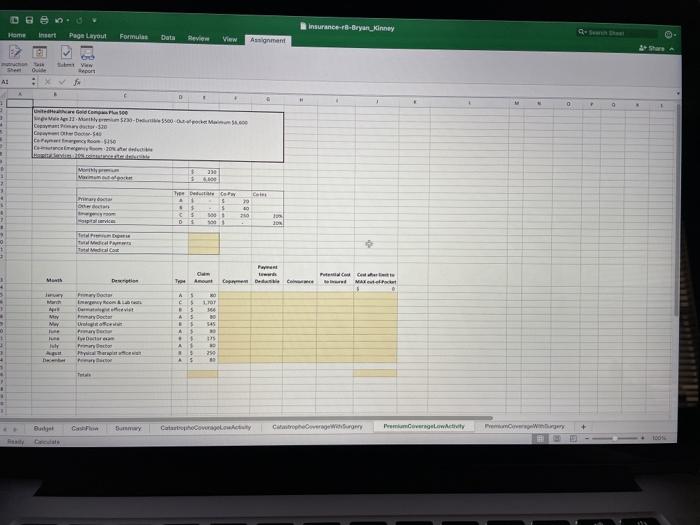
Task: Switch to the Formulas tab
Action: (133, 37)
